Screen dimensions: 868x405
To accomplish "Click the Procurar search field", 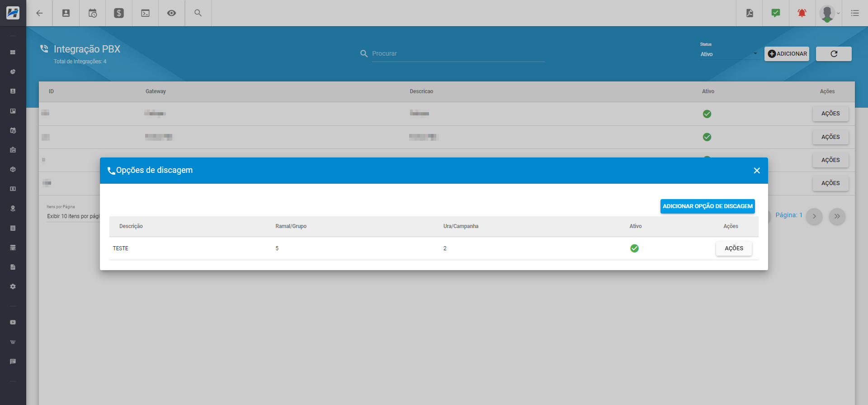I will [458, 54].
